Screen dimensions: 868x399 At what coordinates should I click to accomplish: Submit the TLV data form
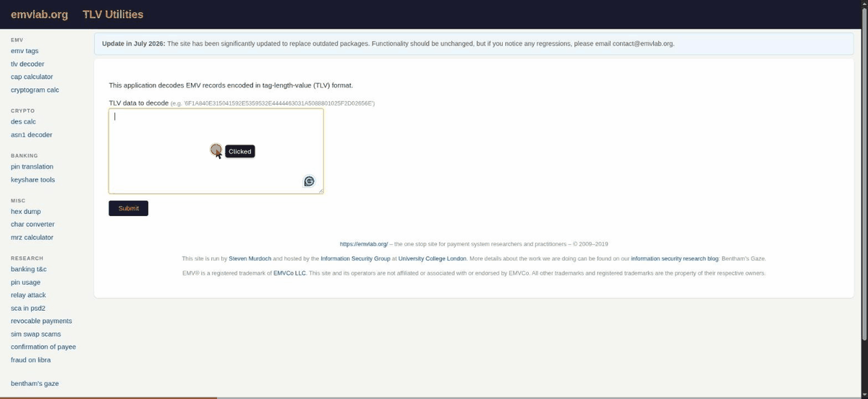click(x=129, y=208)
